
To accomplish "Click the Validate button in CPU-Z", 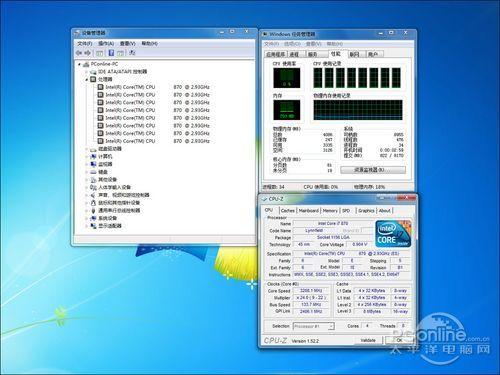I will coord(368,340).
